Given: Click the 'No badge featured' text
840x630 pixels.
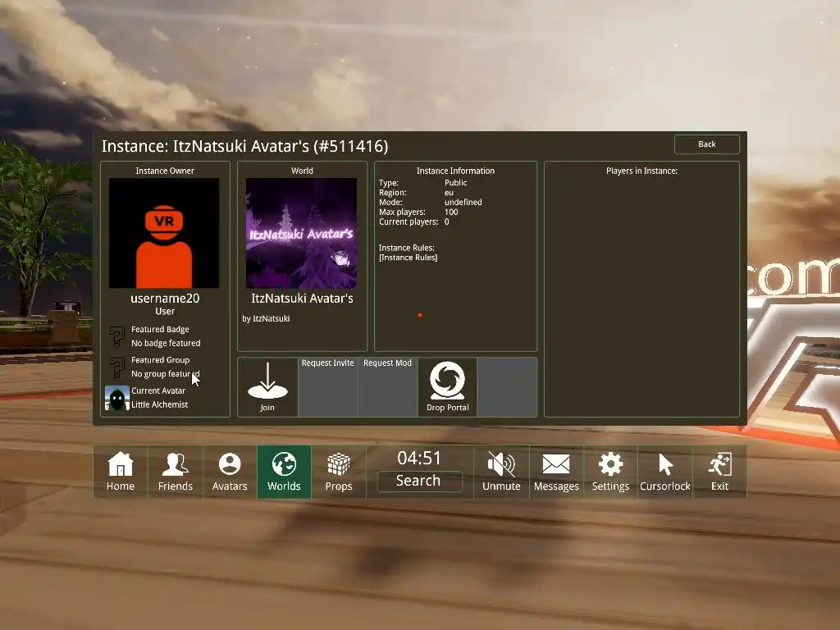Looking at the screenshot, I should pos(166,343).
